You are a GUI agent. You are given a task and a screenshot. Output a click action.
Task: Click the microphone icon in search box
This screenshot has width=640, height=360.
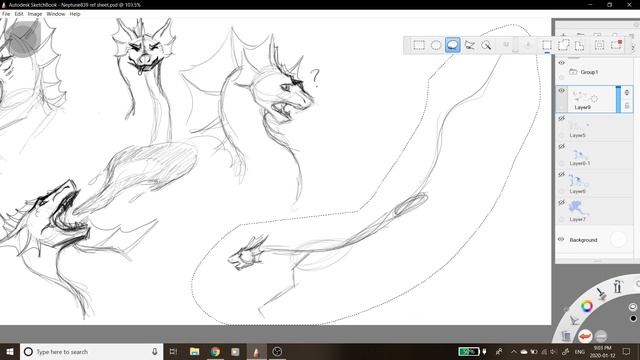[155, 351]
